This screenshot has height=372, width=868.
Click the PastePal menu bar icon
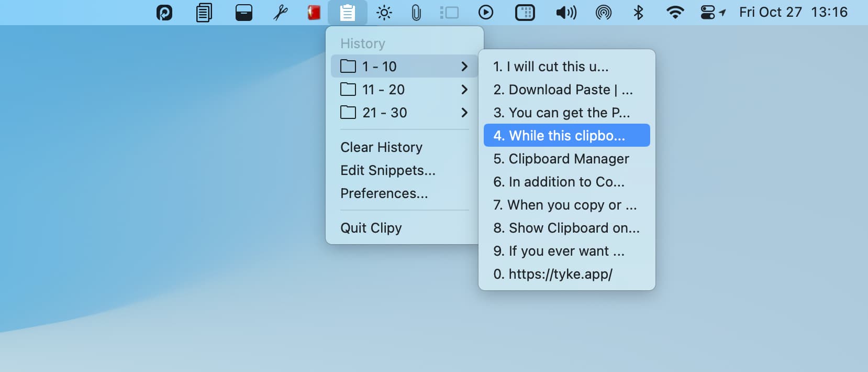click(x=164, y=13)
